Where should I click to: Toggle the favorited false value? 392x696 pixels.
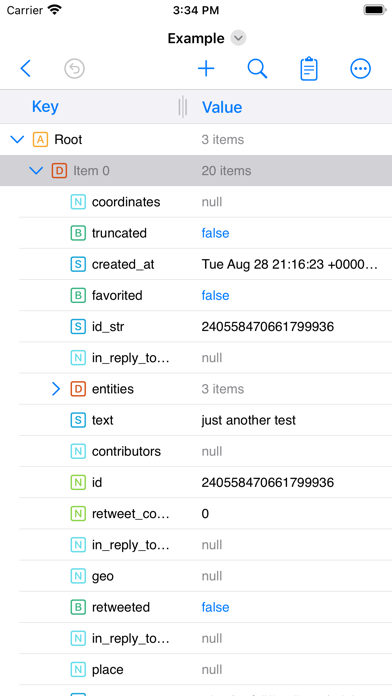pos(215,296)
